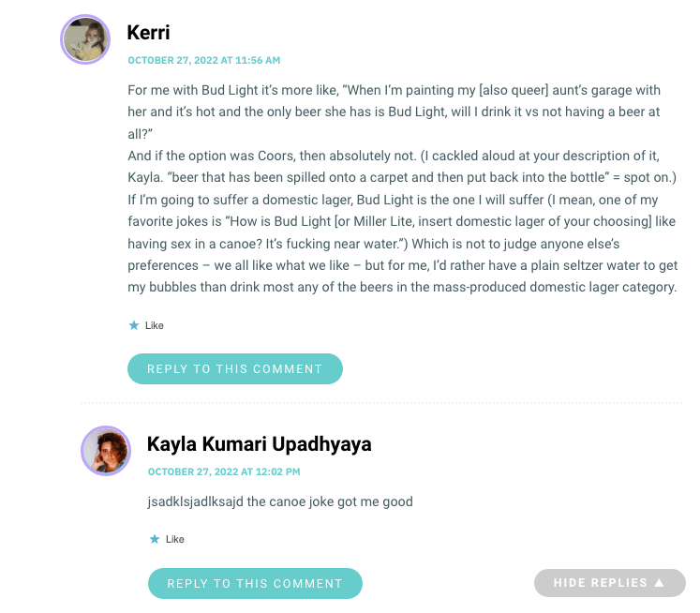Click the author name Kayla Kumari Upadhyaya

point(259,444)
